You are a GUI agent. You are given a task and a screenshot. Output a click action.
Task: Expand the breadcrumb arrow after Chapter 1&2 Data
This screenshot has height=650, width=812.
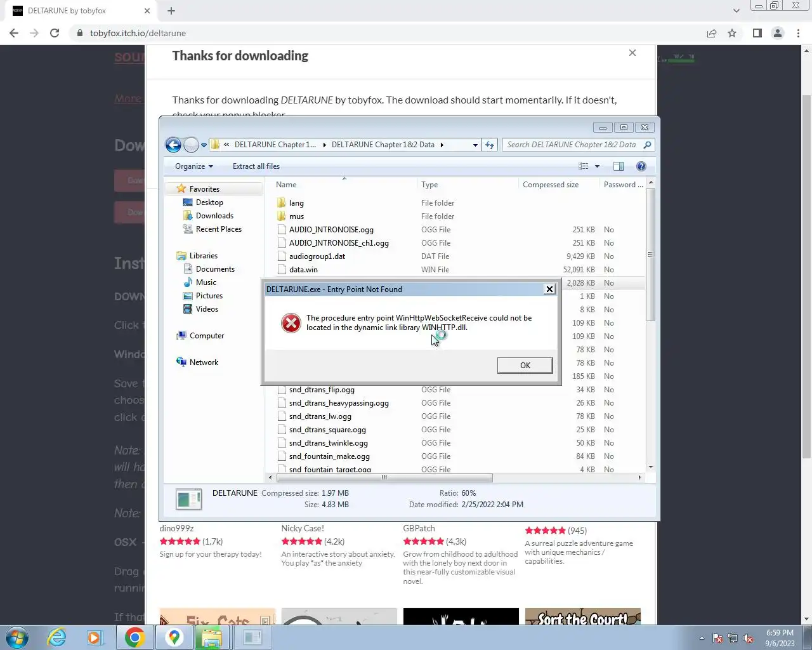[x=442, y=145]
